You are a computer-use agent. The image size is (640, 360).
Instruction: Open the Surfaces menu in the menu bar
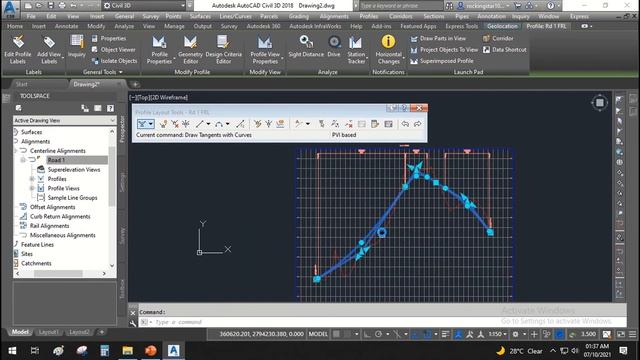click(200, 16)
